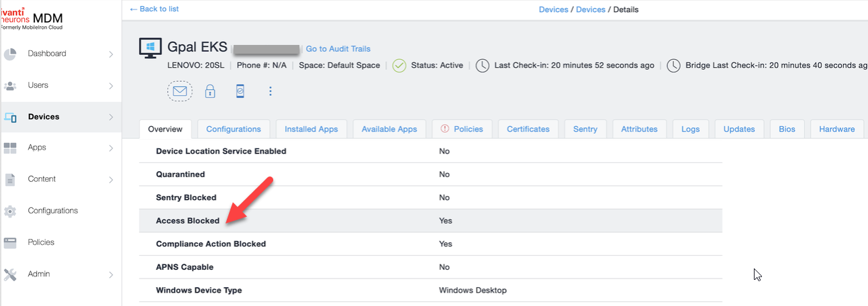Open the Certificates tab

click(528, 129)
